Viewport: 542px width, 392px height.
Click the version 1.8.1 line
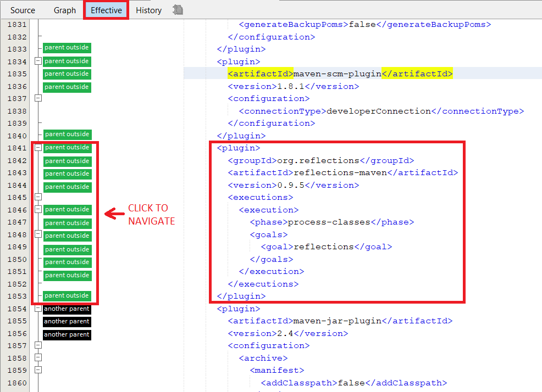tap(294, 86)
